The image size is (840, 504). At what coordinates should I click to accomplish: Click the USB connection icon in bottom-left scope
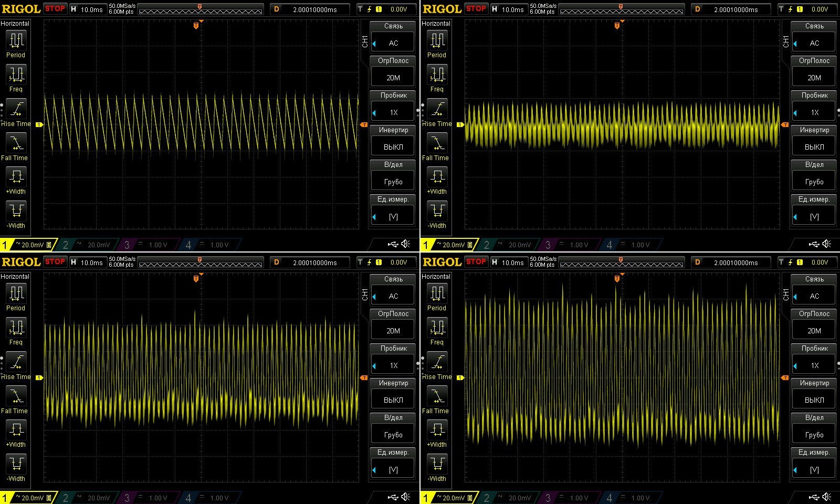pyautogui.click(x=393, y=497)
